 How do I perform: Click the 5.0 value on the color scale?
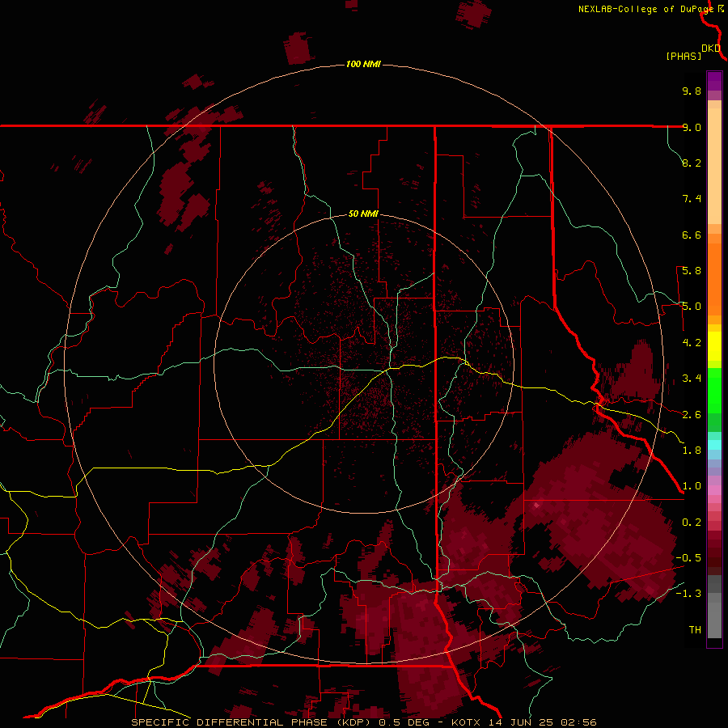[x=692, y=307]
